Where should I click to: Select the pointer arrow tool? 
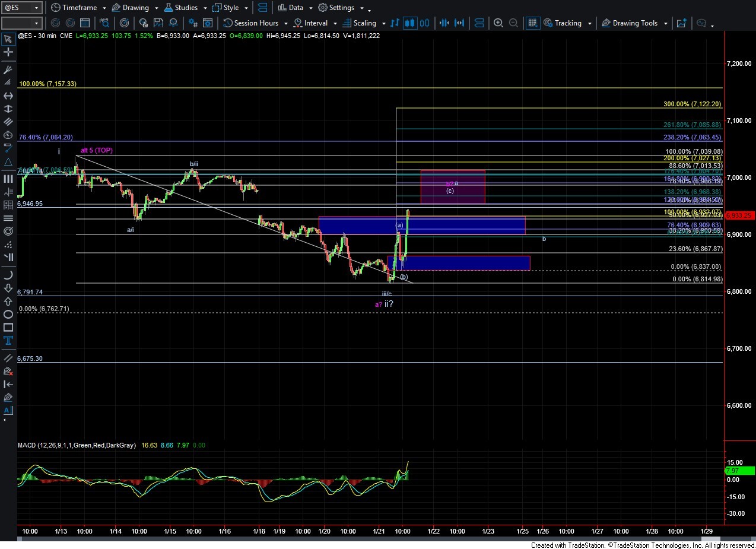8,39
